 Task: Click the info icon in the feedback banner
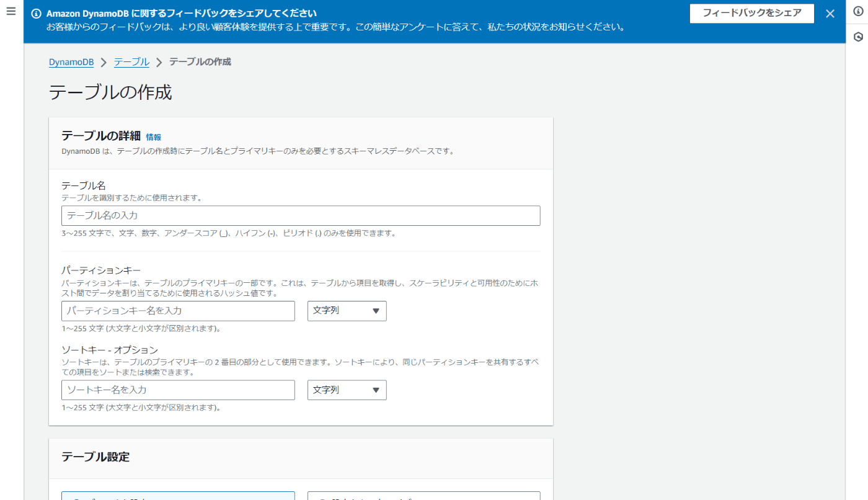click(36, 14)
